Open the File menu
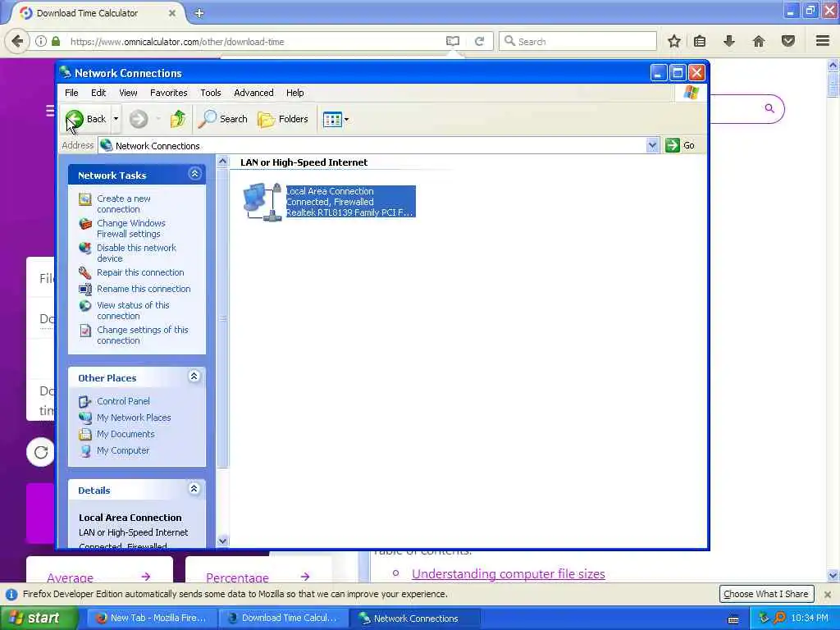840x630 pixels. pos(71,93)
